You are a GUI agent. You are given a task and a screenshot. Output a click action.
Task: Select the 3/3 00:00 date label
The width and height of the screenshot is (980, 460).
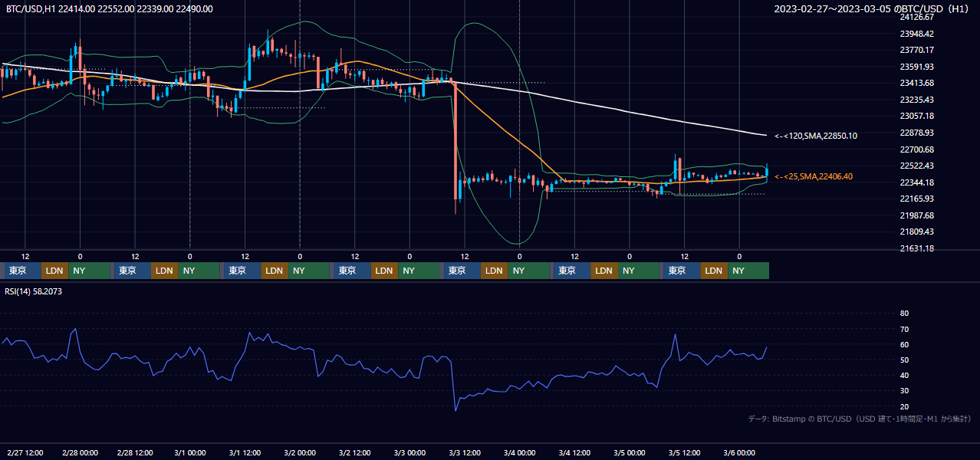tap(410, 452)
